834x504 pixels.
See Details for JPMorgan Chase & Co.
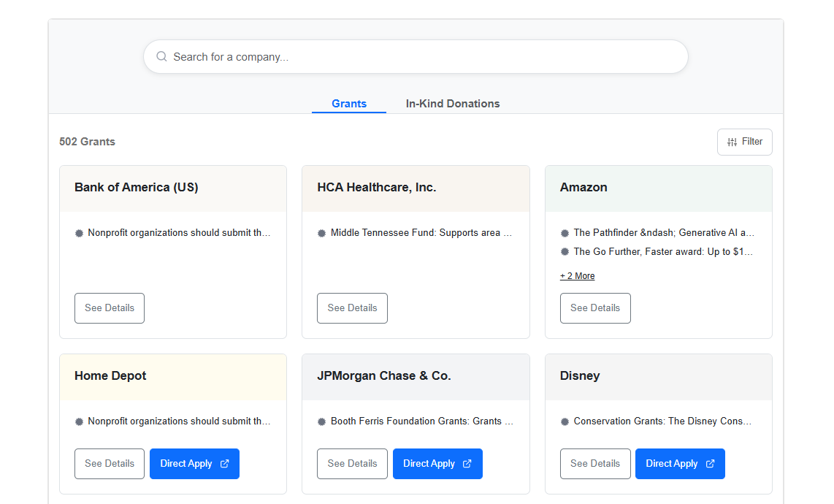352,463
